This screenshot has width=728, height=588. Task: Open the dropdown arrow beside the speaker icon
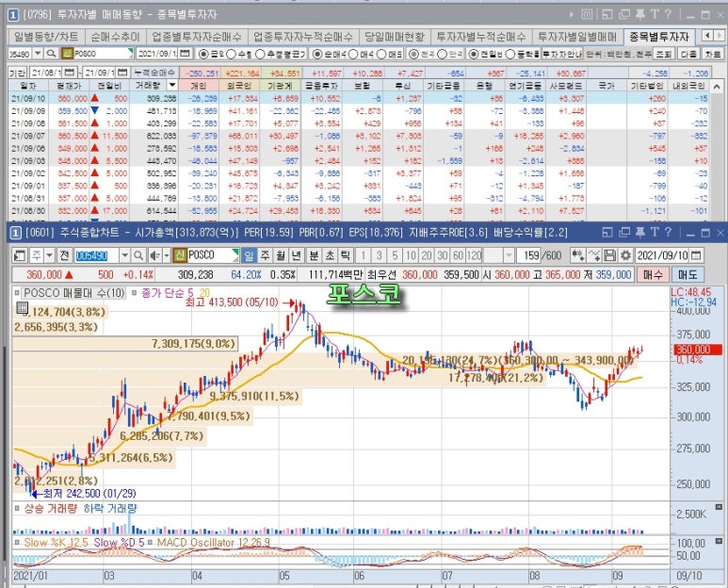[166, 255]
